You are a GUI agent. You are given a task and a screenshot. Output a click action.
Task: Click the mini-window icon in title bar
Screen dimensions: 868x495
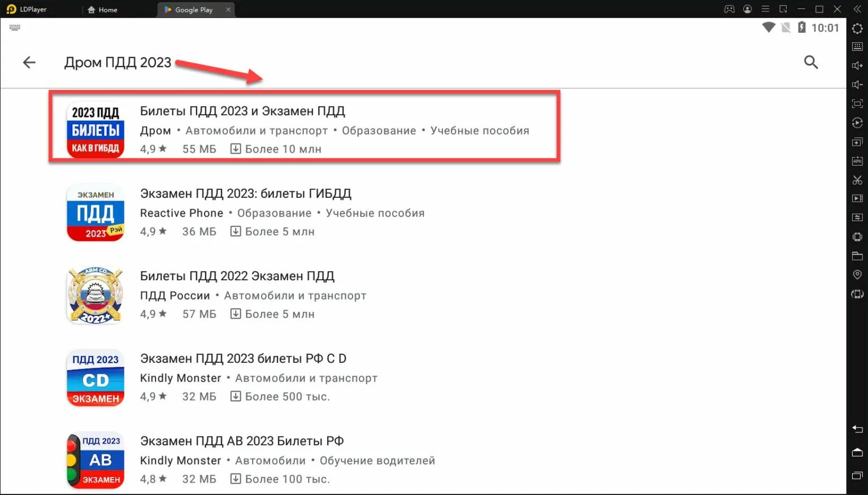coord(783,9)
